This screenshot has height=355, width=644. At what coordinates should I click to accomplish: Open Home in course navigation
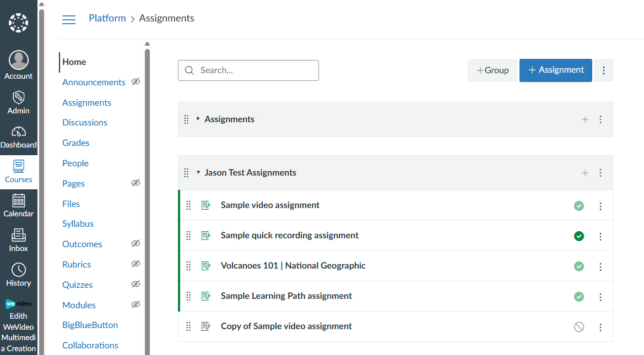(74, 62)
